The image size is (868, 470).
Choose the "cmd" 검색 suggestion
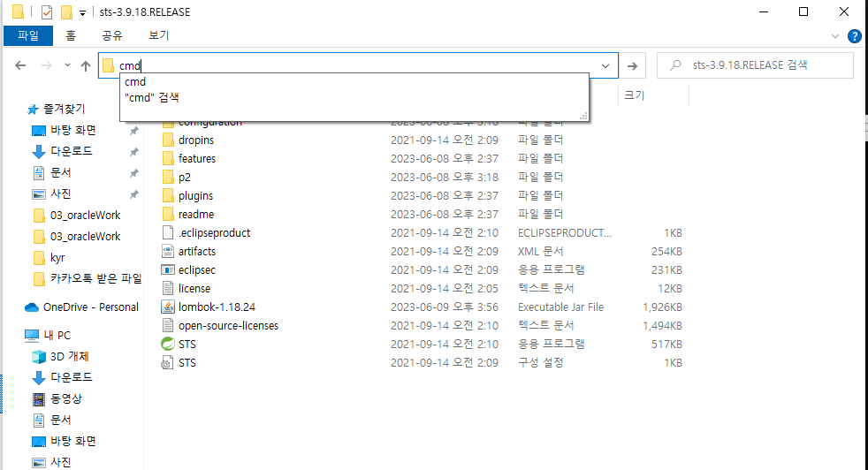354,97
